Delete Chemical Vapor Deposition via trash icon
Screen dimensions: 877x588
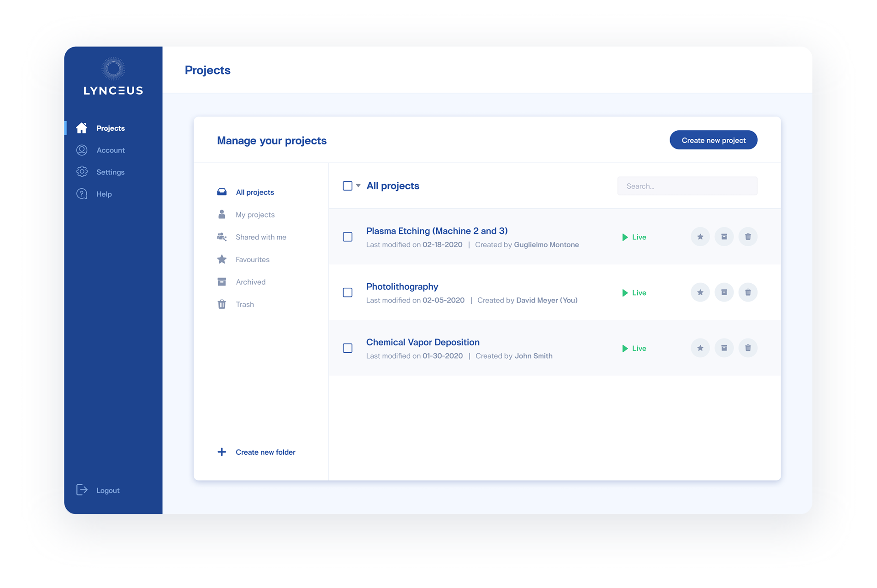[x=748, y=348]
